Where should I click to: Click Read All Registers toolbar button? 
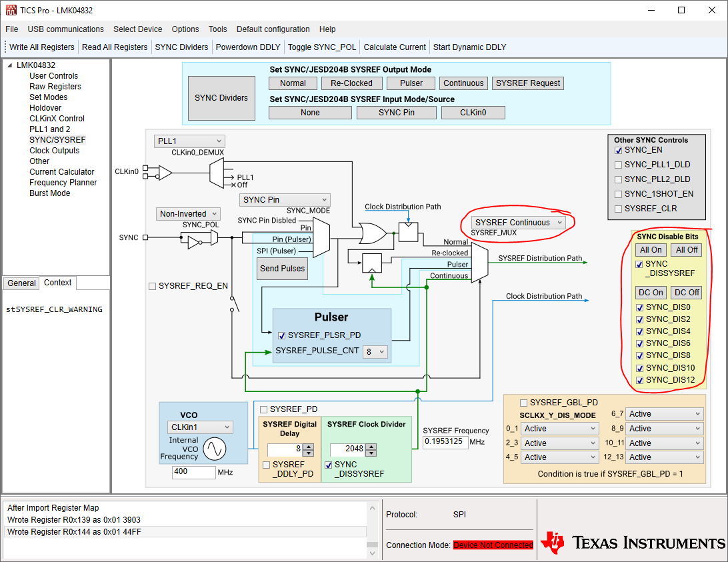click(115, 47)
